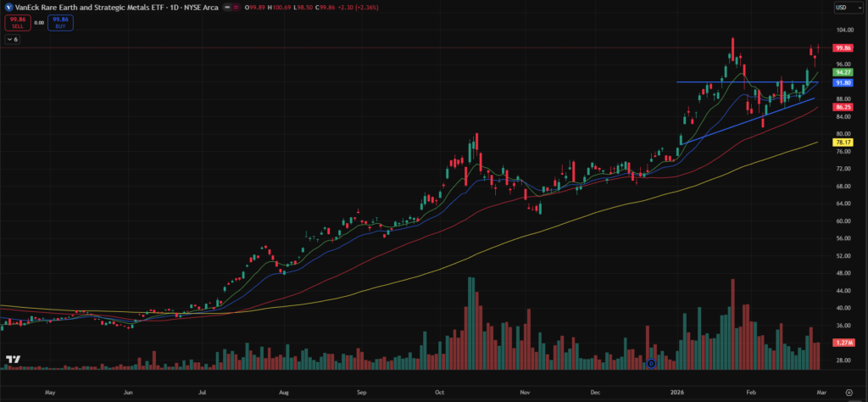
Task: Click the dividend 'D' marker on the timeline
Action: point(651,363)
